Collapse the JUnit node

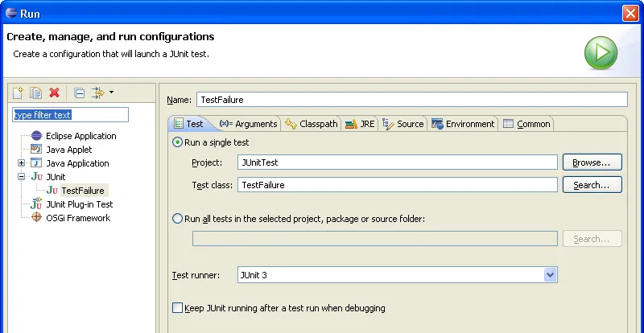click(x=22, y=177)
